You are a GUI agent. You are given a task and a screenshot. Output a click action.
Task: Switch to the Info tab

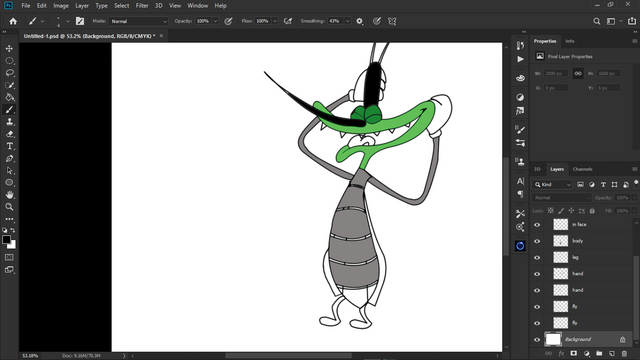(570, 41)
